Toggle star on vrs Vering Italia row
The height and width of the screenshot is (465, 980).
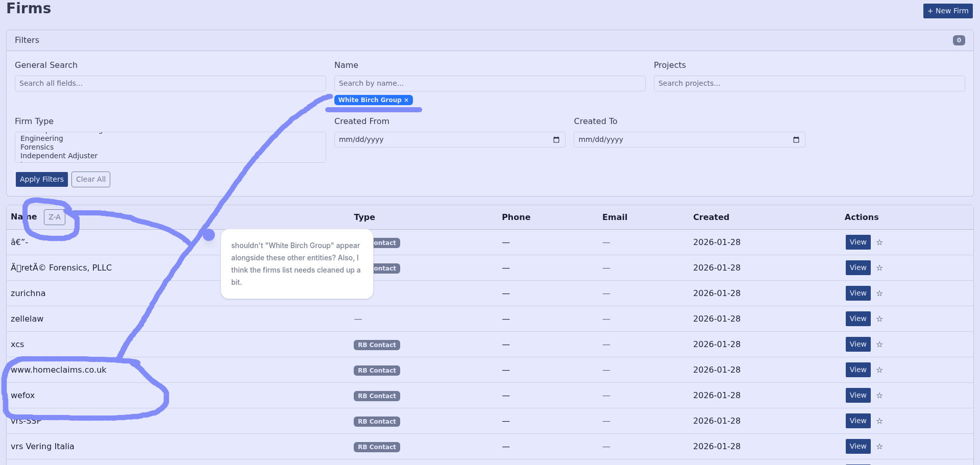point(879,447)
